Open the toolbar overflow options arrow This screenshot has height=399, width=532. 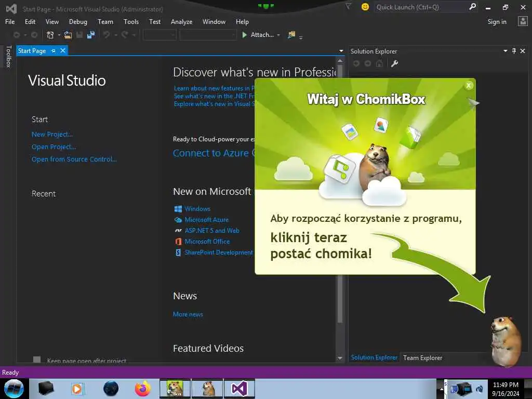tap(301, 37)
